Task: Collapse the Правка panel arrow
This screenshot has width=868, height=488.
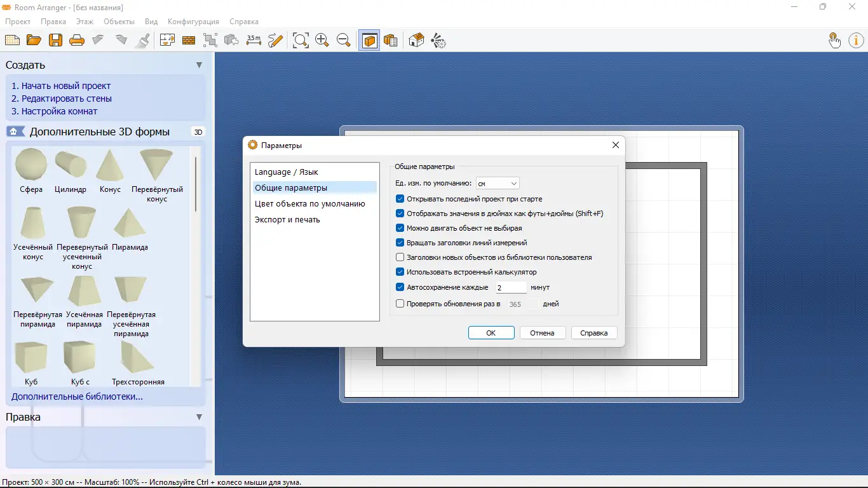Action: [199, 417]
